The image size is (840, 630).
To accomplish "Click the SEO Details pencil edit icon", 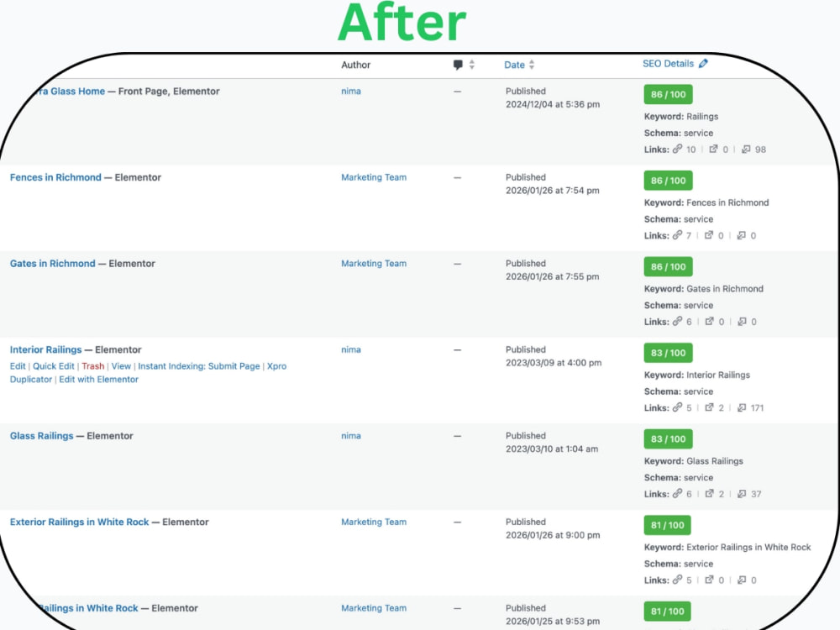I will pos(703,63).
